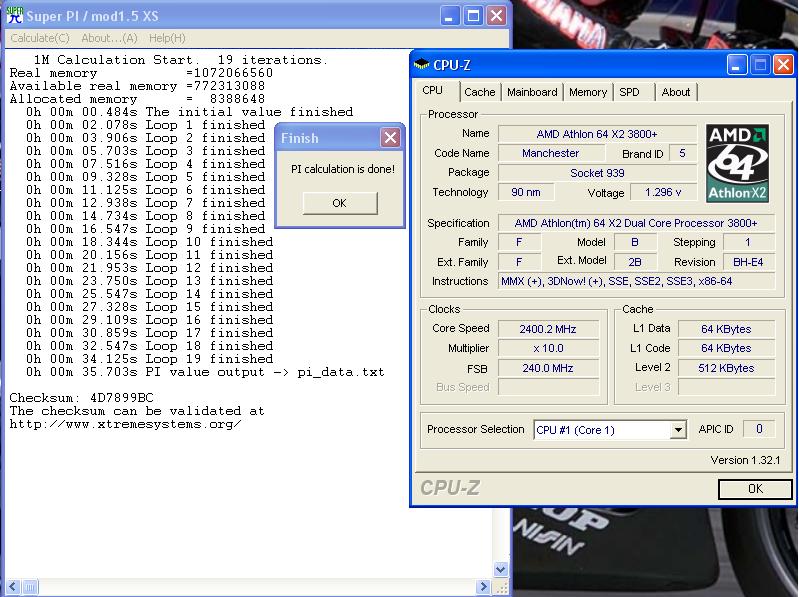Confirm PI calculation done with OK

[x=339, y=203]
